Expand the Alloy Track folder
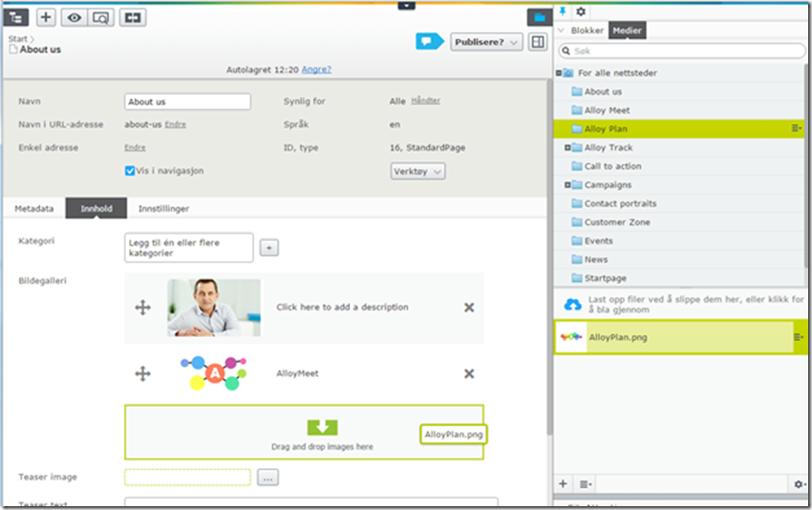Screen dimensions: 812x510 [x=567, y=148]
